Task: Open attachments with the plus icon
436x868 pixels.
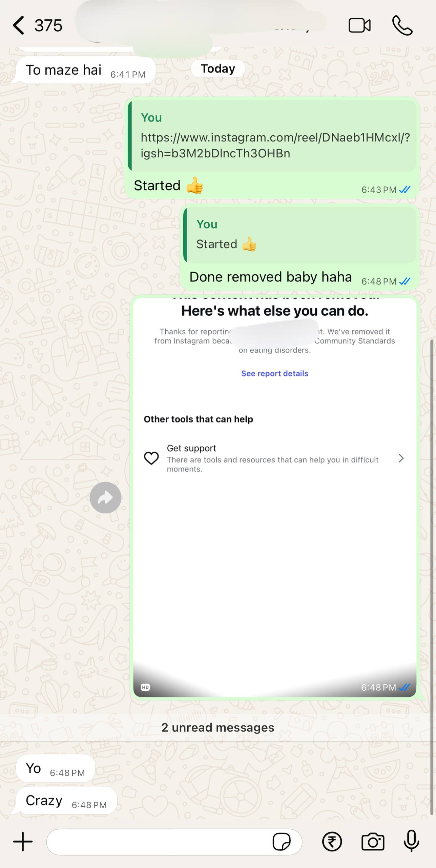Action: pos(23,842)
